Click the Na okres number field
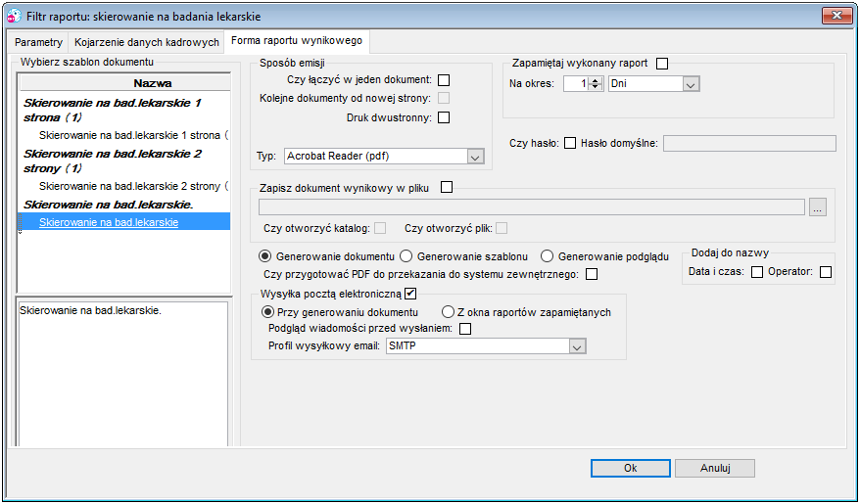Viewport: 860px width, 504px height. point(575,84)
